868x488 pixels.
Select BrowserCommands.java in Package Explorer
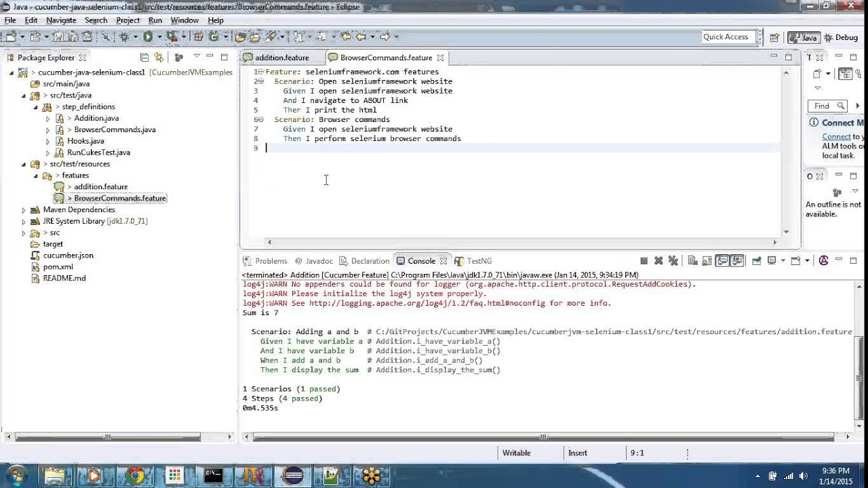click(115, 129)
